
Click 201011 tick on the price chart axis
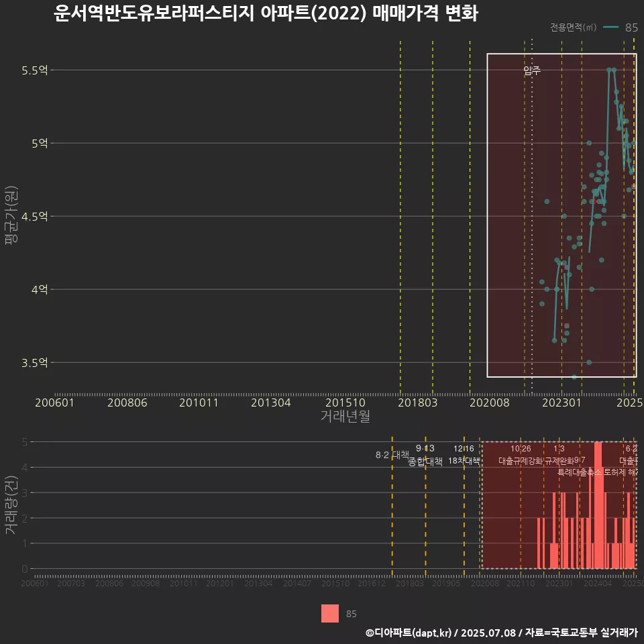coord(199,402)
